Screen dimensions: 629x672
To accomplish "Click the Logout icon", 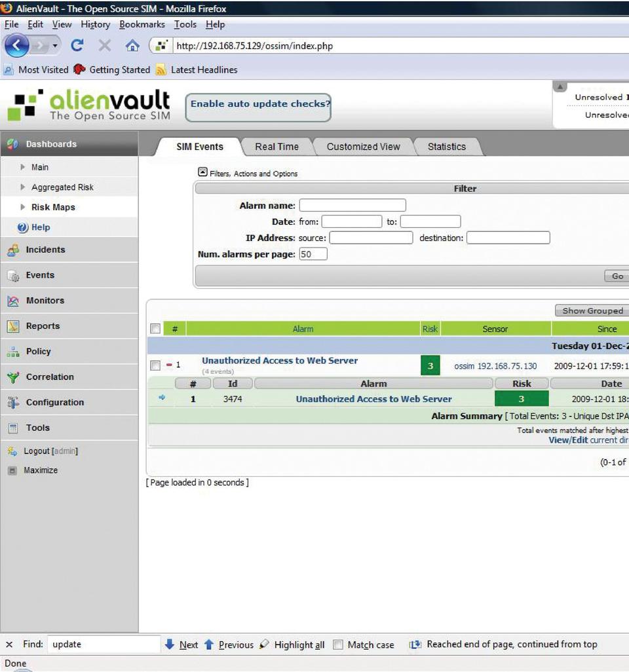I will 12,451.
